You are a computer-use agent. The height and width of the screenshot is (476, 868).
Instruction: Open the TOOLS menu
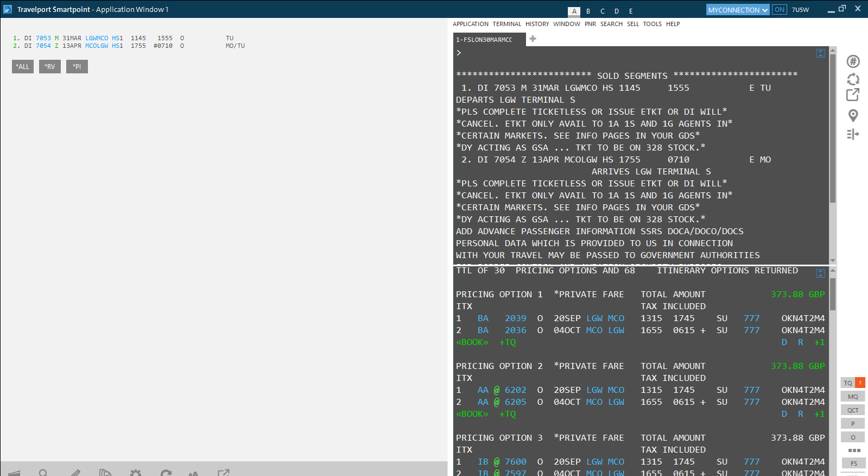[x=652, y=24]
